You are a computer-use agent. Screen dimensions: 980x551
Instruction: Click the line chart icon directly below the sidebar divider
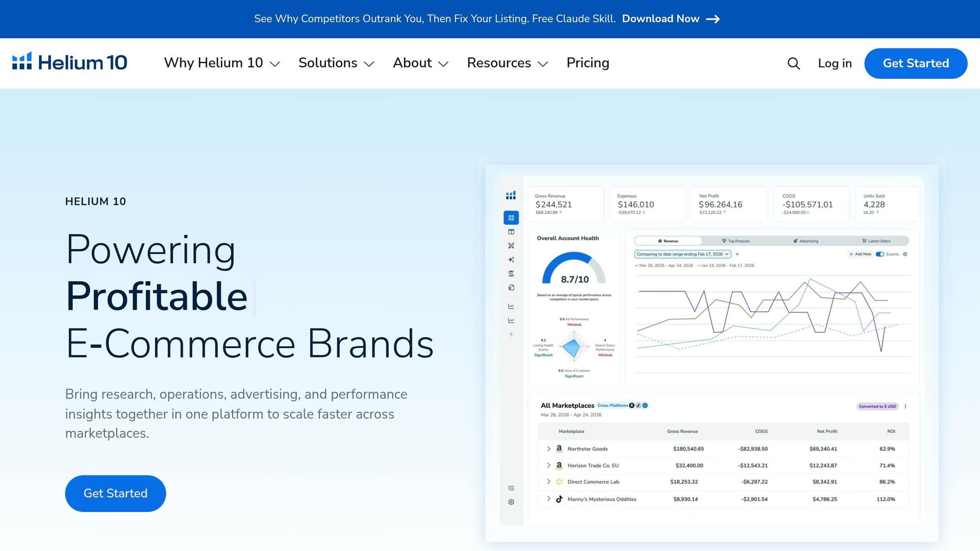click(x=511, y=306)
